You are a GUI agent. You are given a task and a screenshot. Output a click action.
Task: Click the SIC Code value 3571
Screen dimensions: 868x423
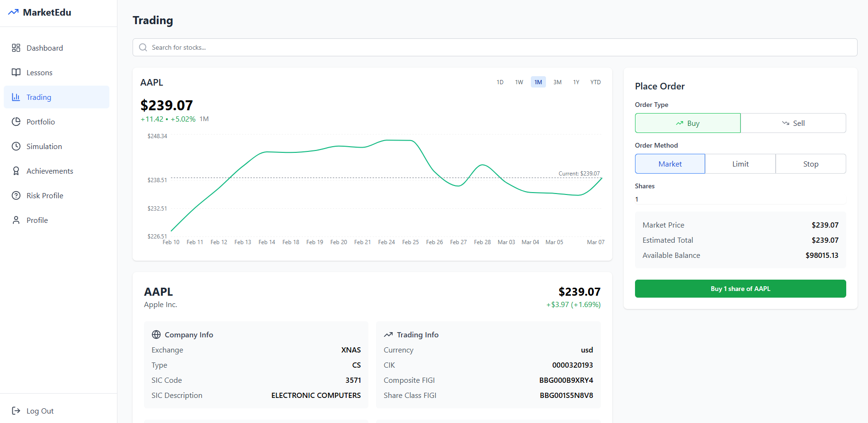point(353,380)
